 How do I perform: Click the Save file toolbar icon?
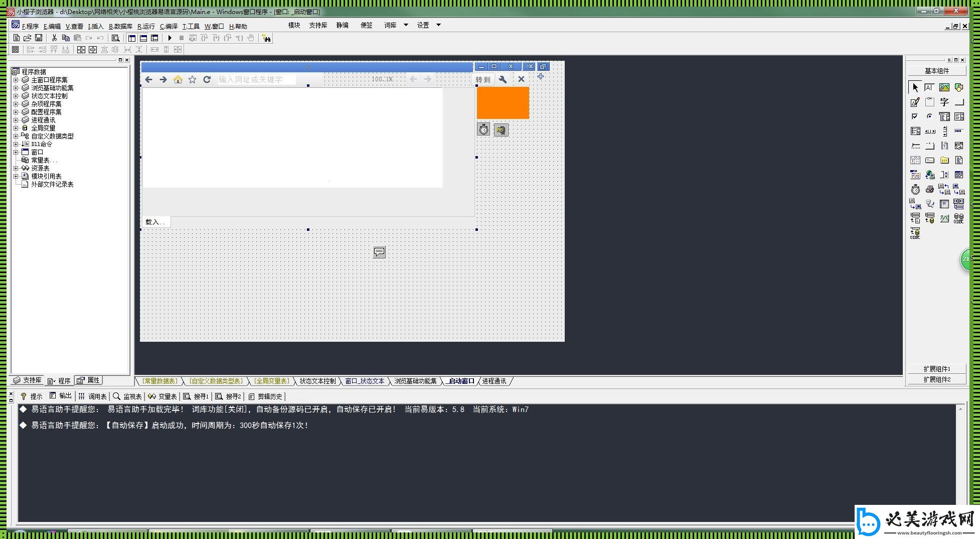[x=39, y=38]
